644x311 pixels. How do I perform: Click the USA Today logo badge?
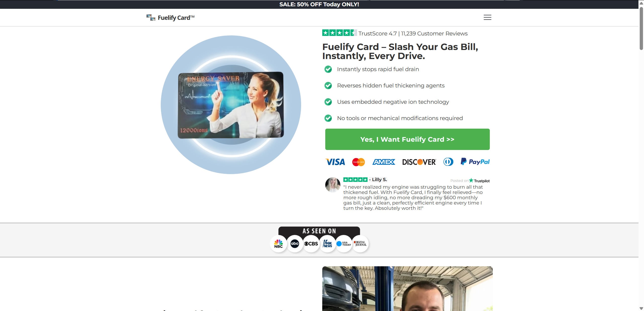[x=344, y=244]
